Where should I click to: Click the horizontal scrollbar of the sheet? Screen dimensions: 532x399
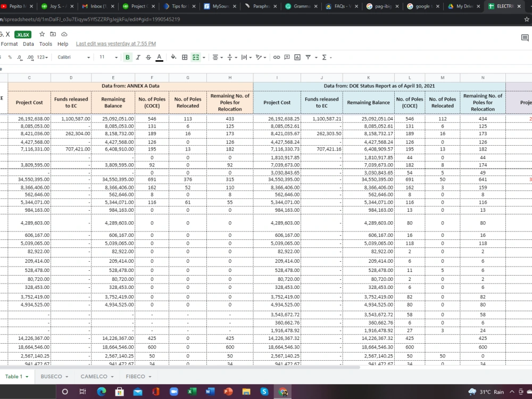coord(180,367)
